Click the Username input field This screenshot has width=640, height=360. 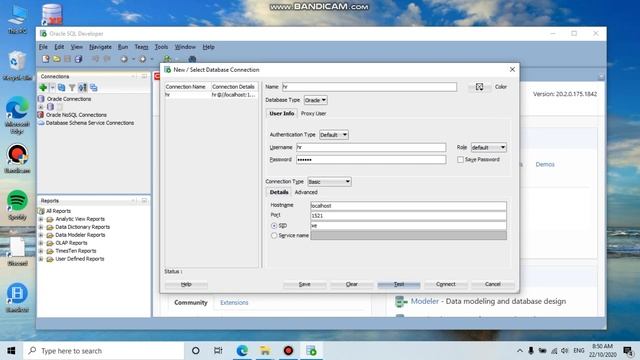371,147
